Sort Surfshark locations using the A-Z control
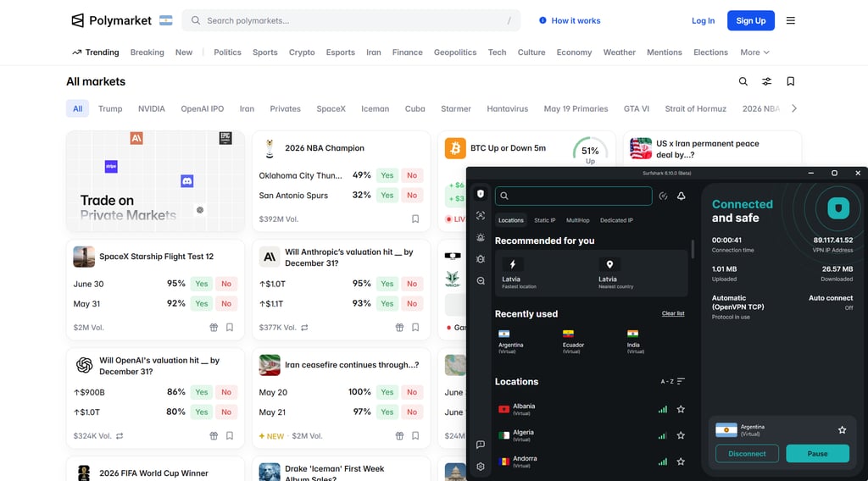This screenshot has height=481, width=868. [672, 381]
